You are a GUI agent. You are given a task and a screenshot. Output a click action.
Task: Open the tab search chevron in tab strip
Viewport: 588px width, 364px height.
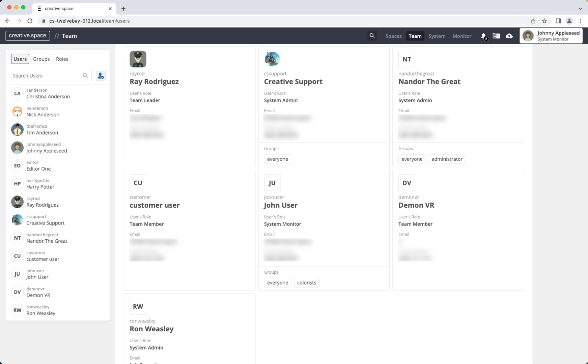pyautogui.click(x=580, y=9)
